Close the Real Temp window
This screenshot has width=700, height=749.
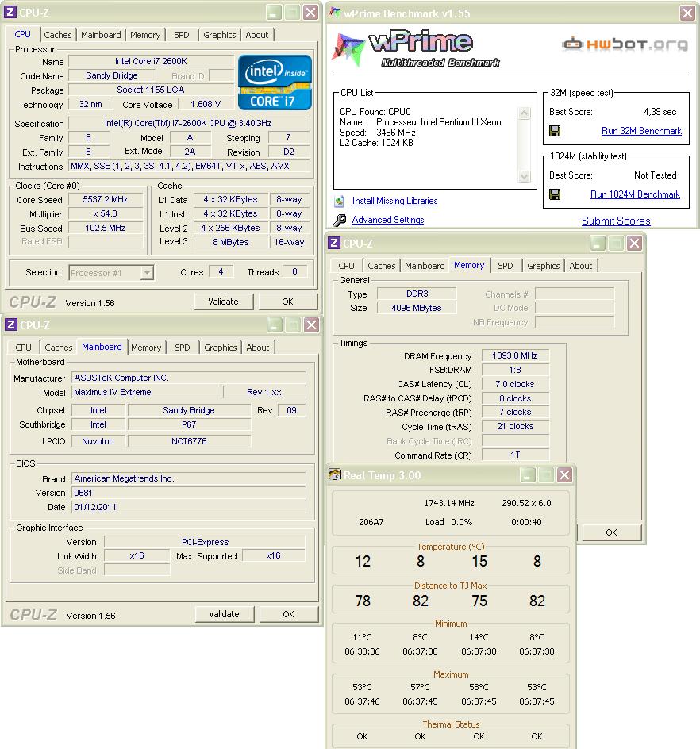(564, 474)
